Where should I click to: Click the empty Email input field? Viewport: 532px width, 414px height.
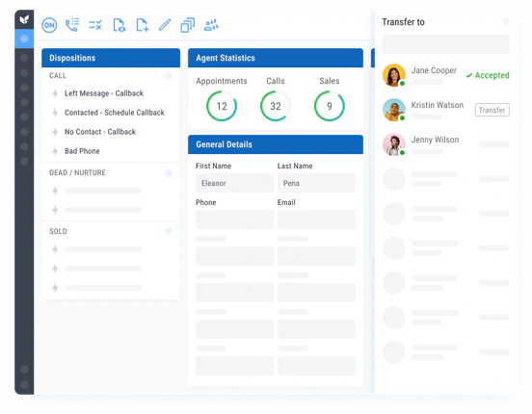click(316, 220)
